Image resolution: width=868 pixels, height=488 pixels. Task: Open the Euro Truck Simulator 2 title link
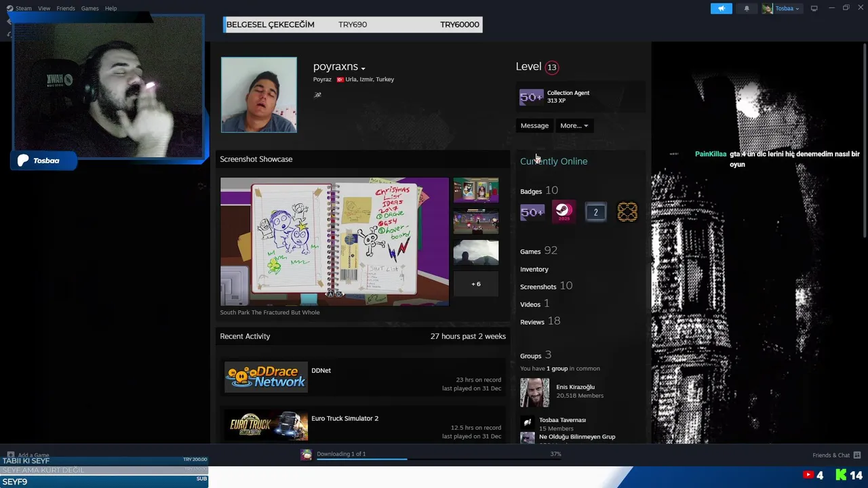click(344, 418)
